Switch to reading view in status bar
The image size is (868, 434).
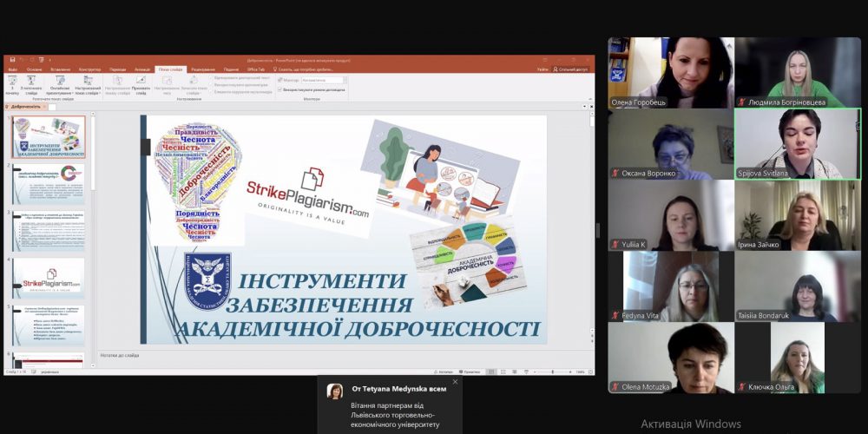point(515,372)
